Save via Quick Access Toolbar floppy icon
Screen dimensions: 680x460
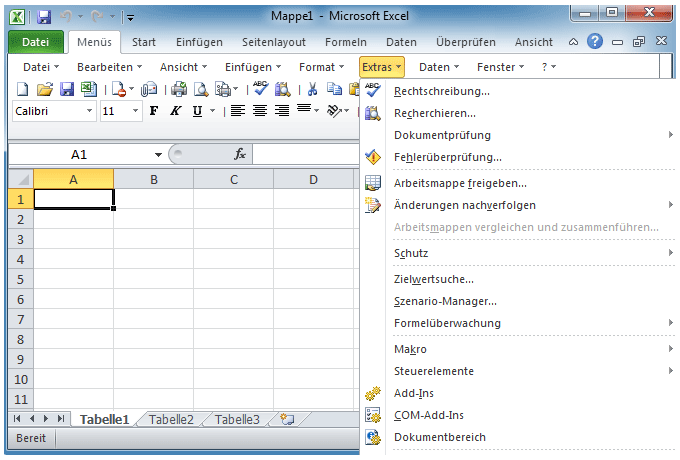tap(44, 17)
